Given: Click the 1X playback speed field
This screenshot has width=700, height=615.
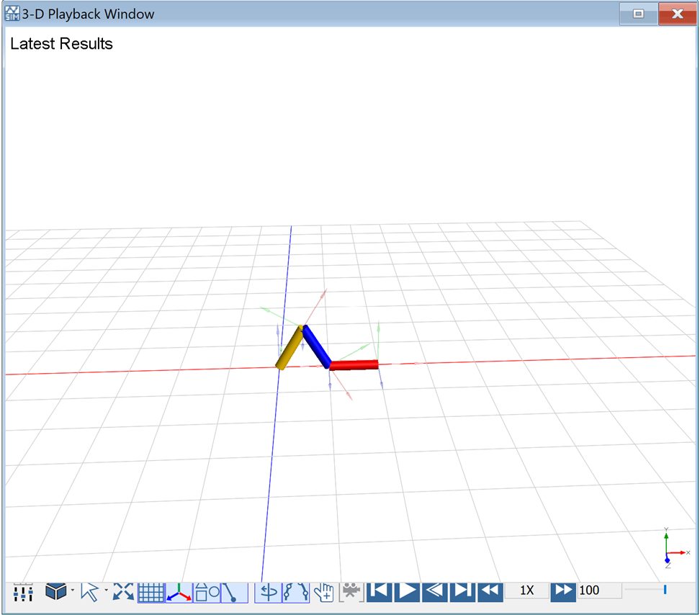Looking at the screenshot, I should click(x=526, y=591).
